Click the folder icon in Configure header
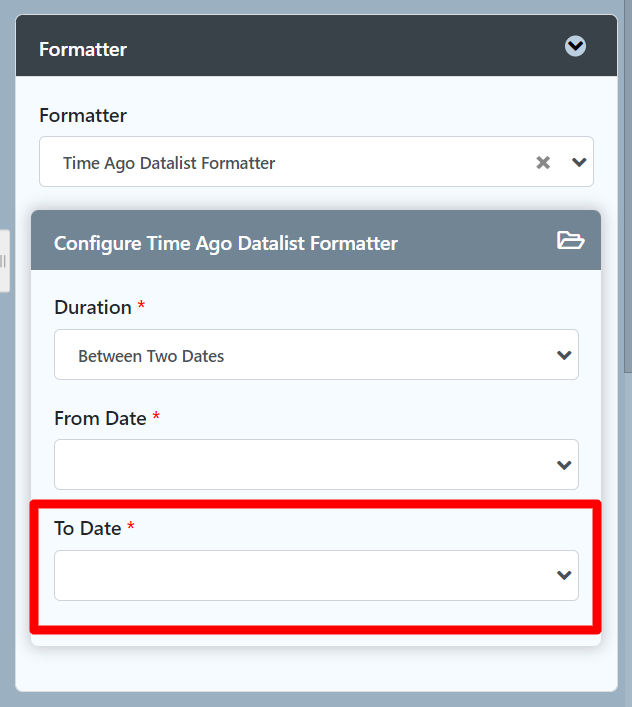The image size is (632, 707). click(x=570, y=241)
